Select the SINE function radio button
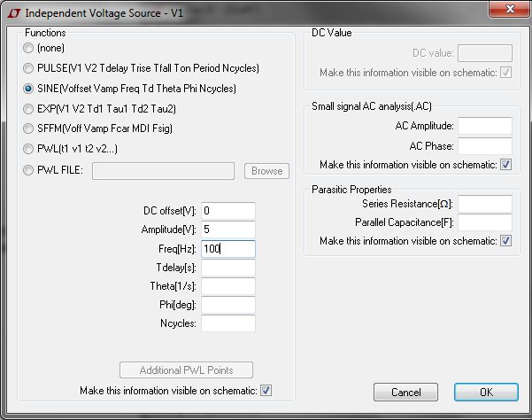The width and height of the screenshot is (532, 420). (x=28, y=89)
